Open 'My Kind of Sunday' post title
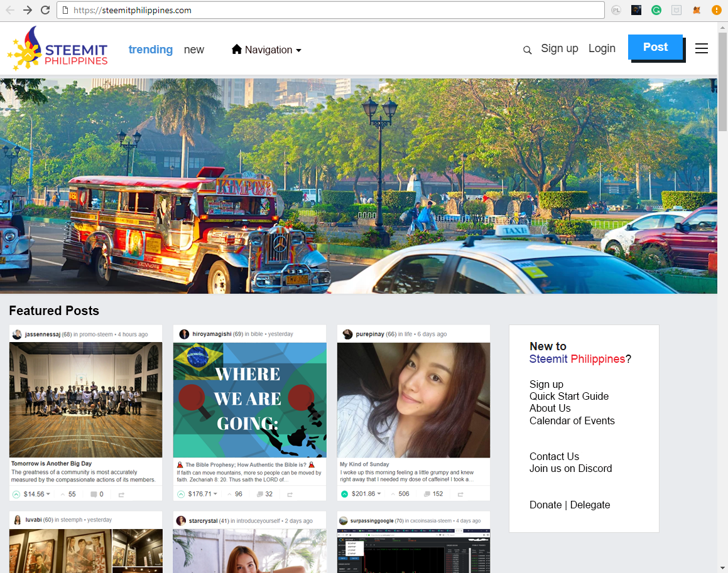 364,464
